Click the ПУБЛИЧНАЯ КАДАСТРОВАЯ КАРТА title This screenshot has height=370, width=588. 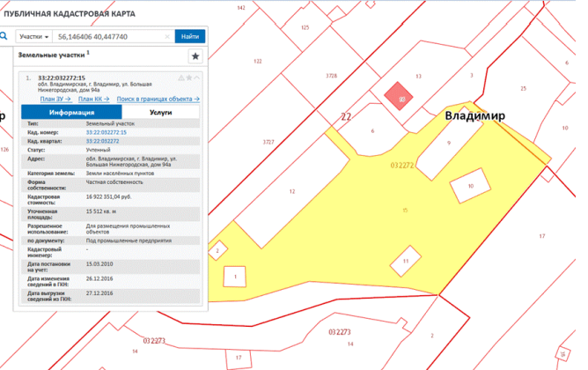coord(70,14)
